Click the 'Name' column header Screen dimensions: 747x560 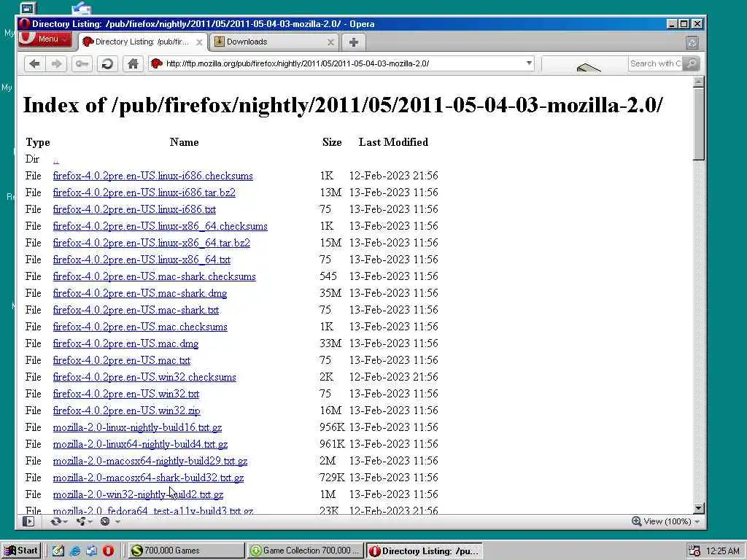click(x=185, y=142)
